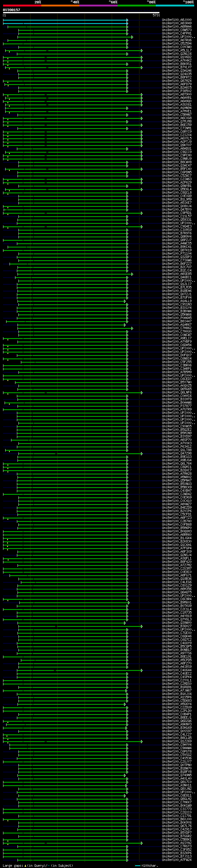Click the UniRef100_B7GGR2 label
The height and width of the screenshot is (868, 197).
tap(177, 836)
